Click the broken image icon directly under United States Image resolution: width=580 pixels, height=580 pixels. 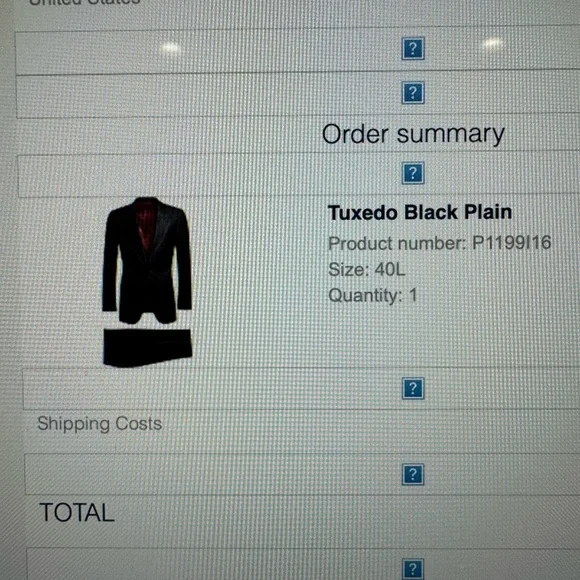tap(413, 48)
